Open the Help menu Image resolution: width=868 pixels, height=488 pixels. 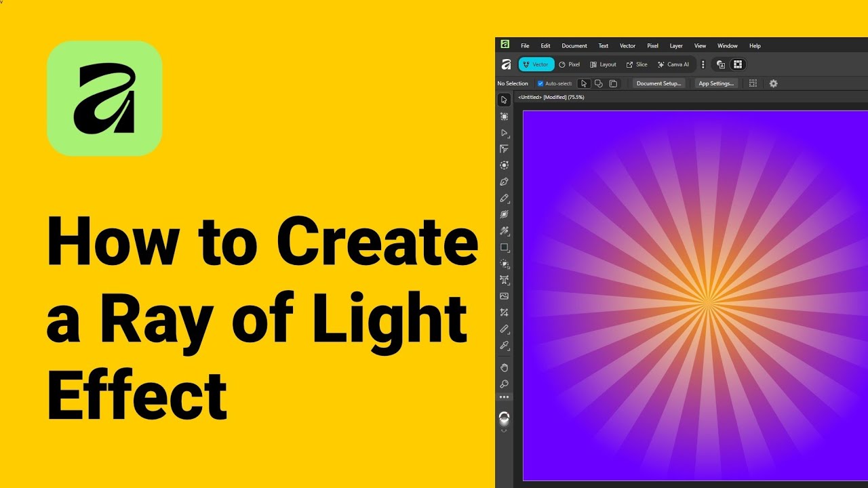coord(755,46)
